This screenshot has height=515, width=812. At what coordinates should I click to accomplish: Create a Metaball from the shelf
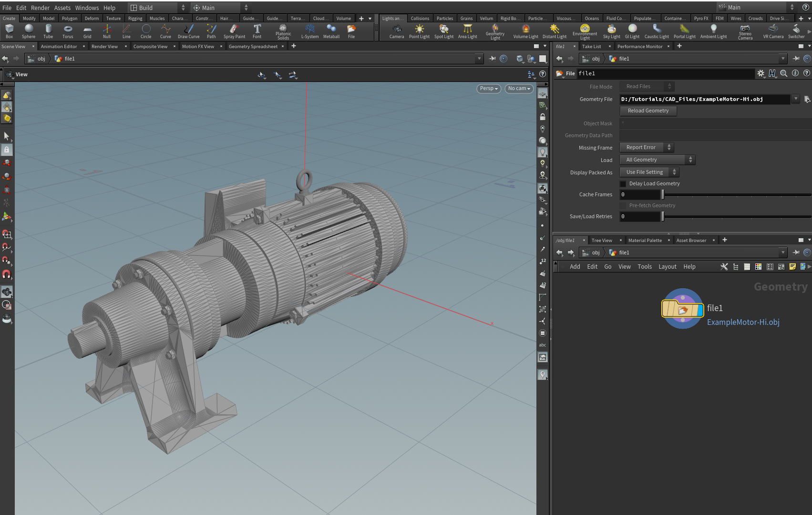pyautogui.click(x=331, y=31)
